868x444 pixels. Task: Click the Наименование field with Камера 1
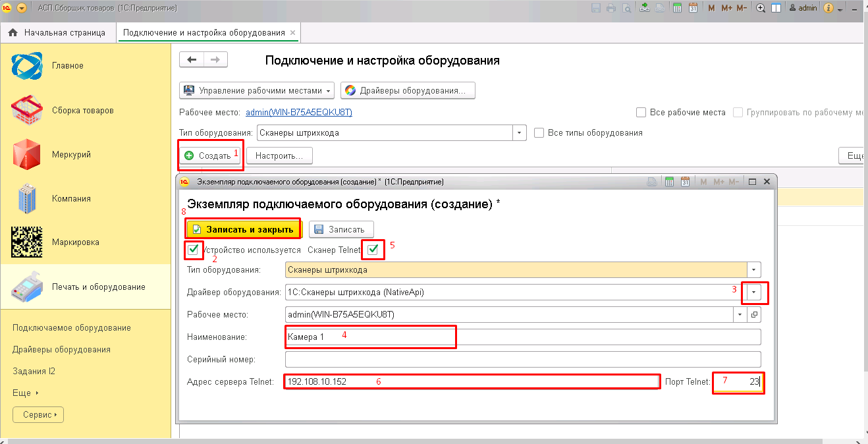coord(523,337)
